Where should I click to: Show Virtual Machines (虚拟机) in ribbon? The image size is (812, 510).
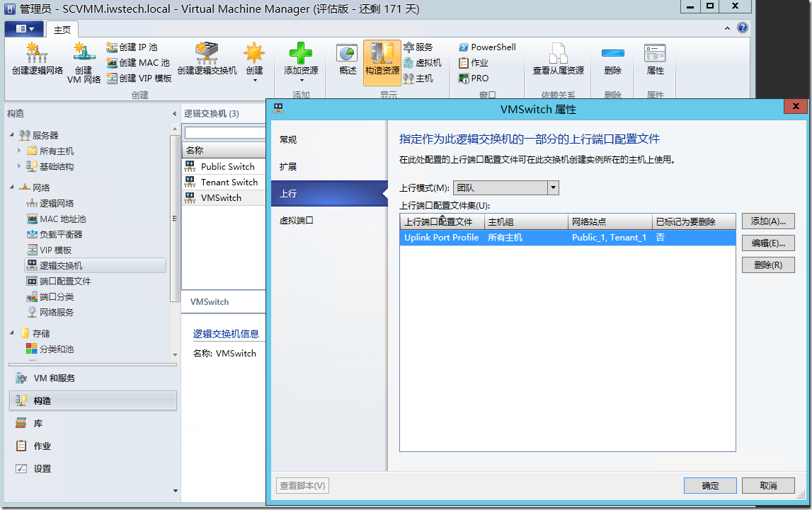click(x=423, y=62)
